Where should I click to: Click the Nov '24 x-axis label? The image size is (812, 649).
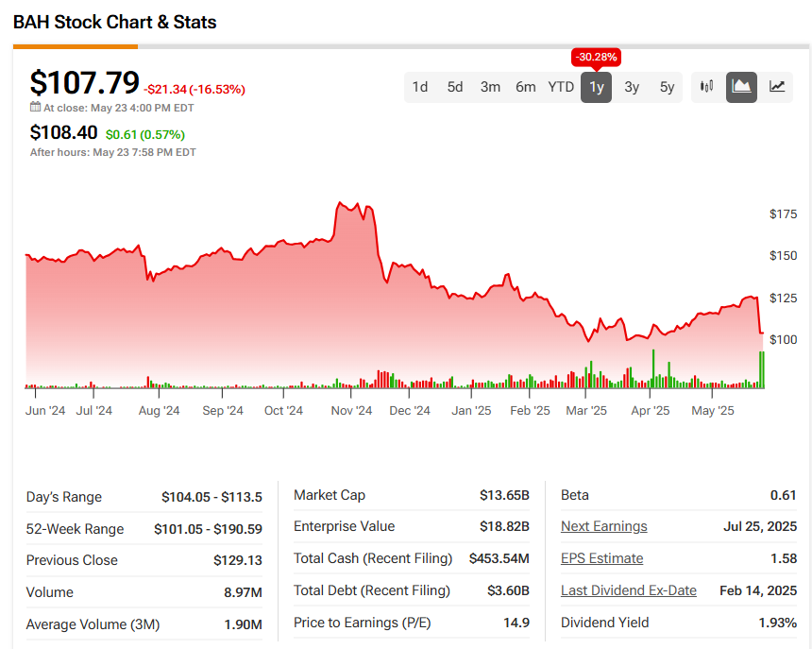tap(351, 411)
